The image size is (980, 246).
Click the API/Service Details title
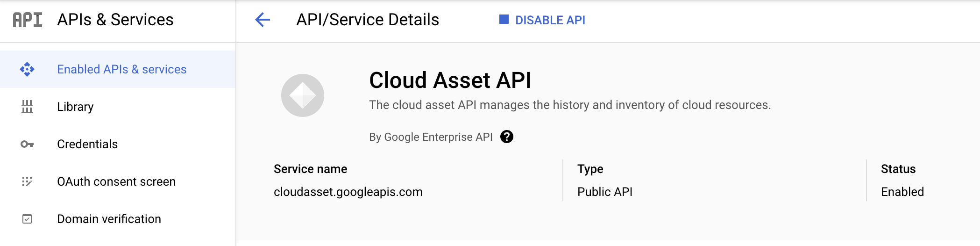tap(368, 20)
